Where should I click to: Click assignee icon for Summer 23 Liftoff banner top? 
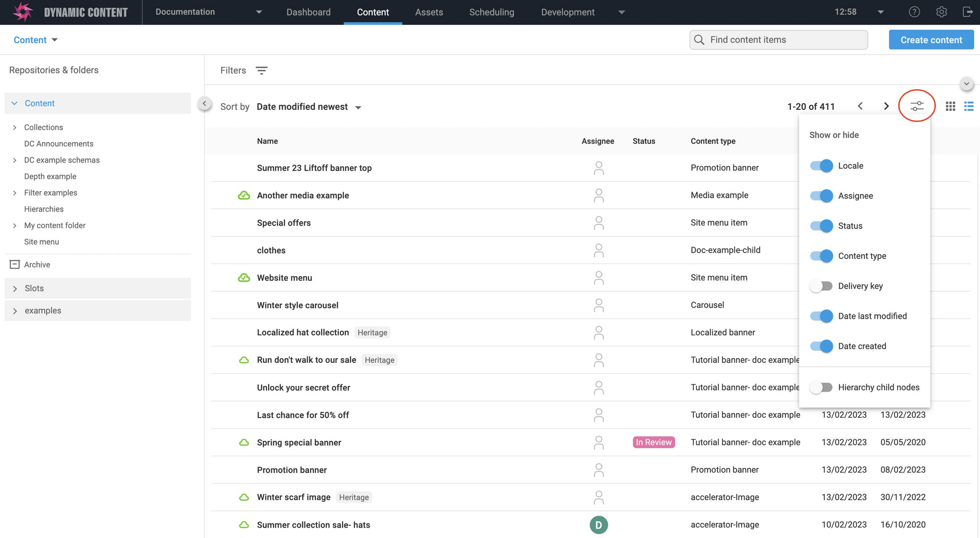598,168
